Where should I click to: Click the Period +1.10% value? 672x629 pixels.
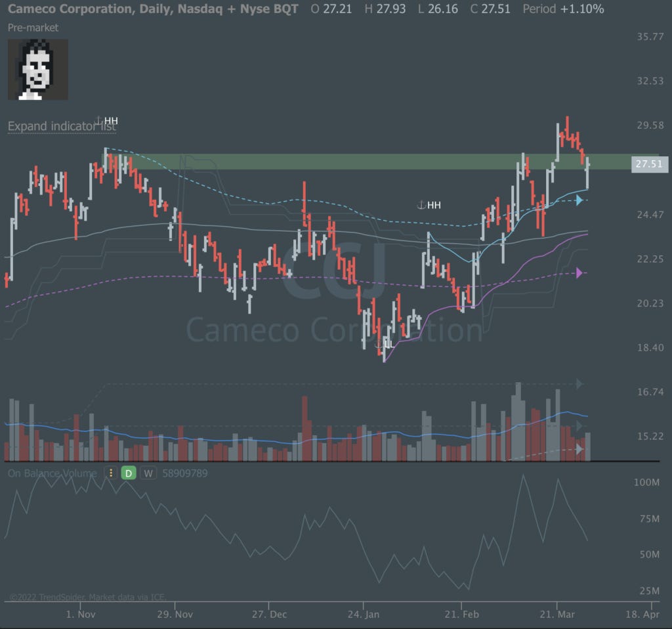(563, 9)
